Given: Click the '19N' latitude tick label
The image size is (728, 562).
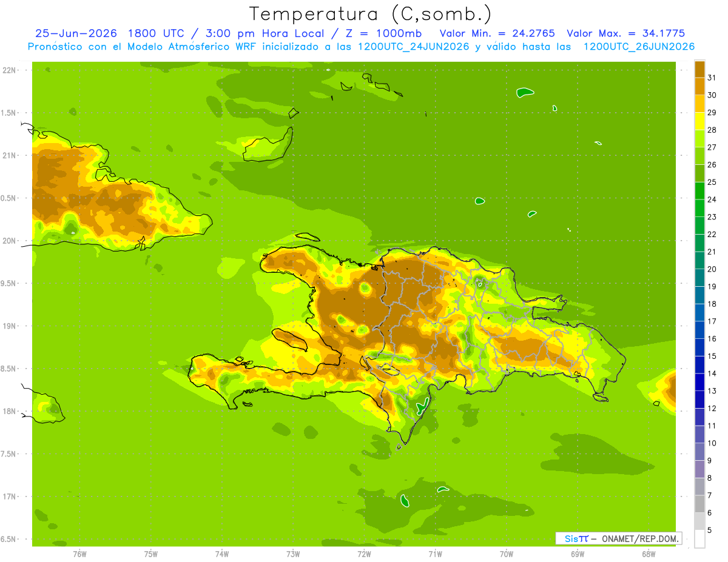Looking at the screenshot, I should (x=10, y=326).
